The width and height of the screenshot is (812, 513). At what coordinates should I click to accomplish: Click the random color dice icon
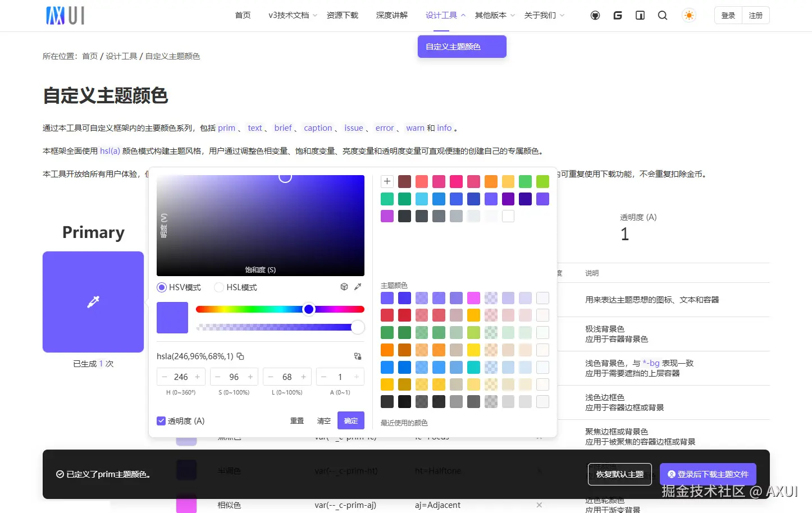(x=344, y=287)
